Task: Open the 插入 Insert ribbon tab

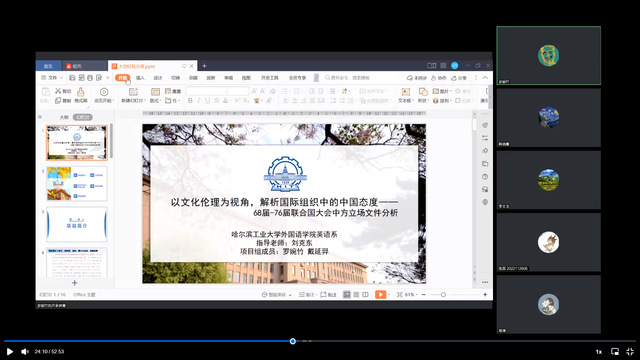Action: click(140, 78)
